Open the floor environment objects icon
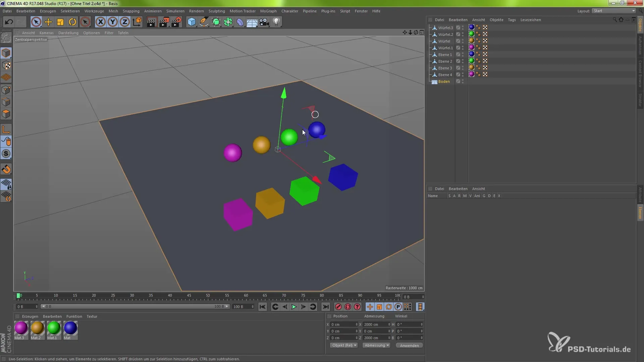Image resolution: width=644 pixels, height=362 pixels. point(252,22)
